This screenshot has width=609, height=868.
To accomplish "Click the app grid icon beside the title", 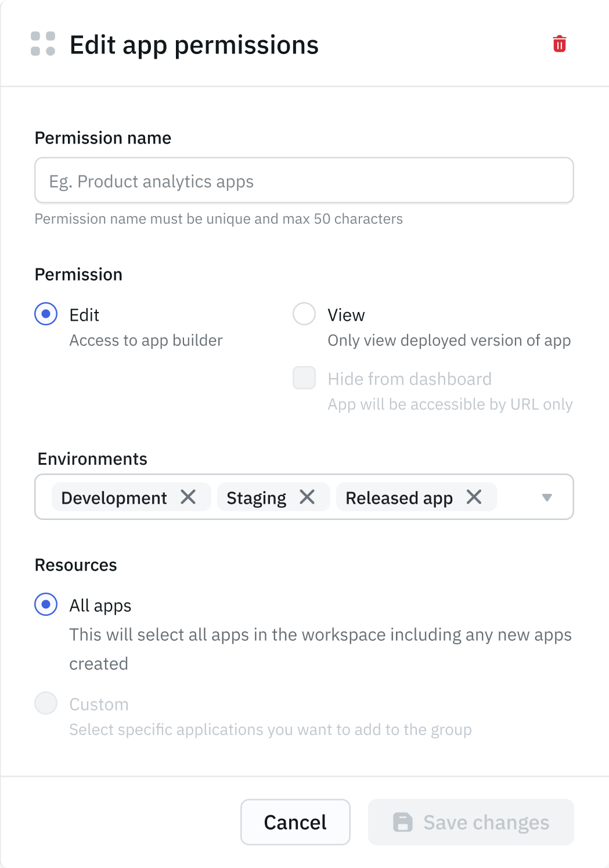I will [x=43, y=44].
